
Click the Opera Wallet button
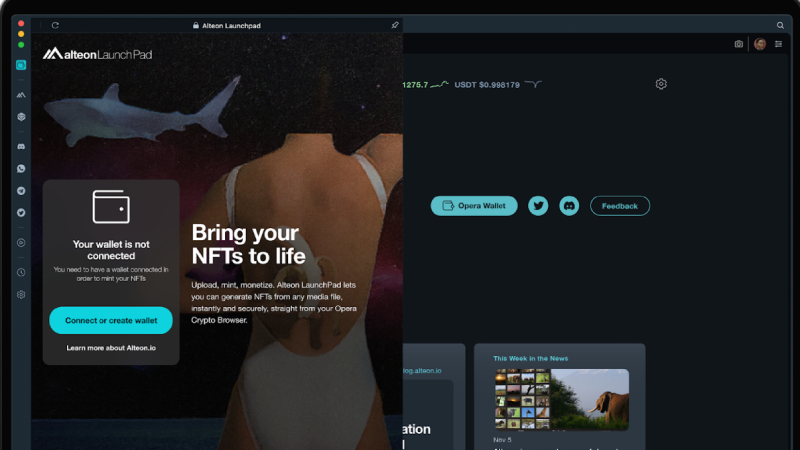[x=474, y=206]
